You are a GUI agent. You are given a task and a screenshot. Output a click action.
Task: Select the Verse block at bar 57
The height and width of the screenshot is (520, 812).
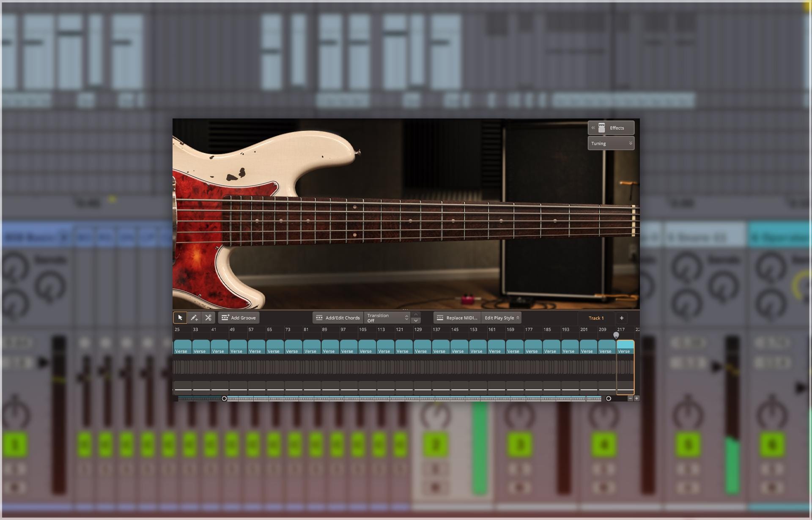click(256, 347)
